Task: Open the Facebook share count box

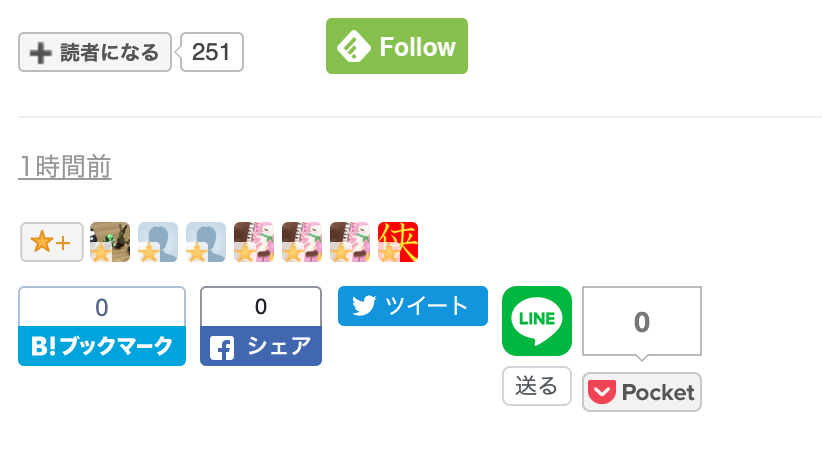Action: pos(261,307)
